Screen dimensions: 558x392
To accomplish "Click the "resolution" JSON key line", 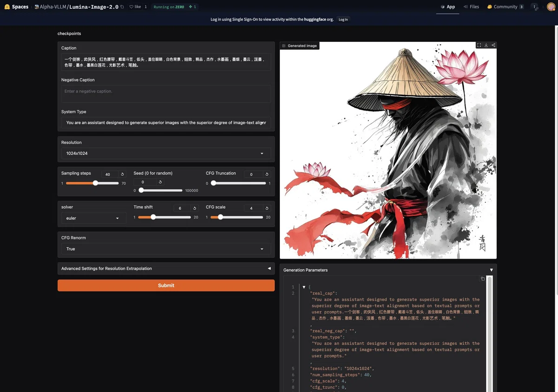I will coord(342,369).
